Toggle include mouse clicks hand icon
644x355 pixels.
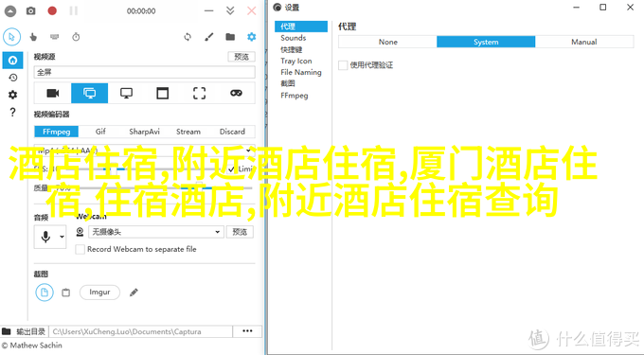tap(33, 37)
